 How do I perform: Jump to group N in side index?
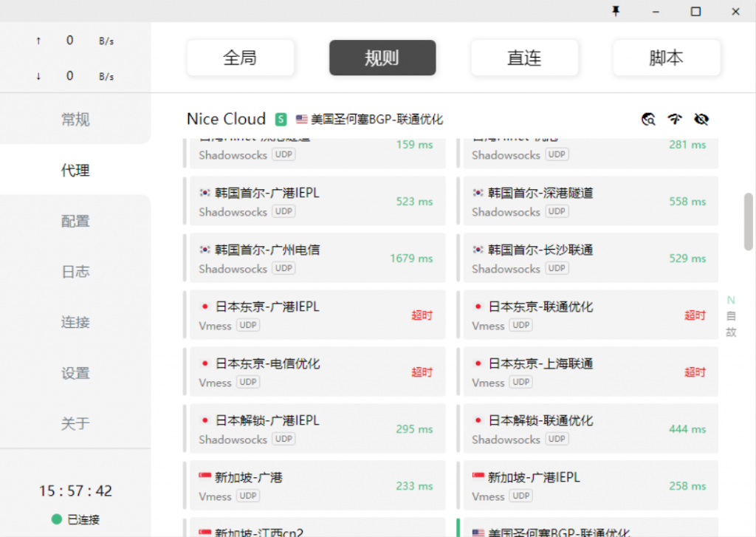731,300
